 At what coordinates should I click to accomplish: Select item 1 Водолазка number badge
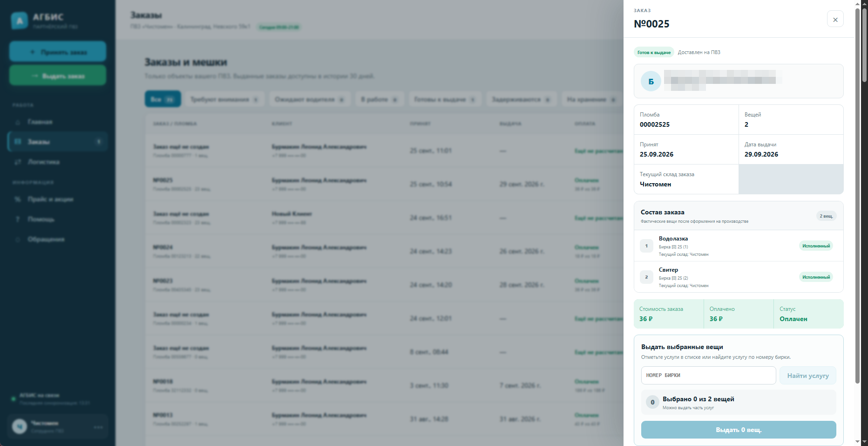(646, 246)
